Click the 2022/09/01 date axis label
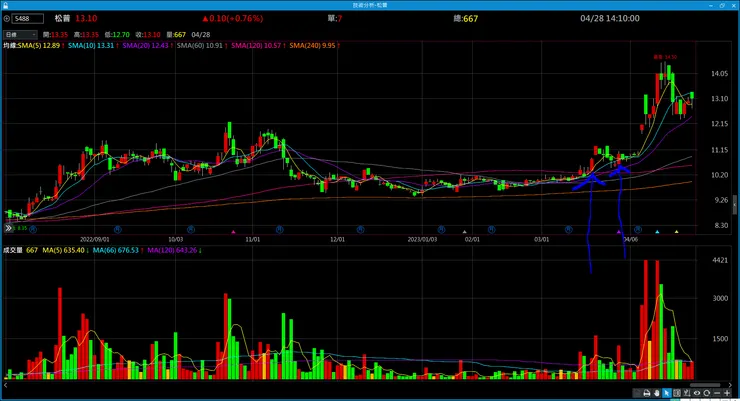740x401 pixels. 94,239
